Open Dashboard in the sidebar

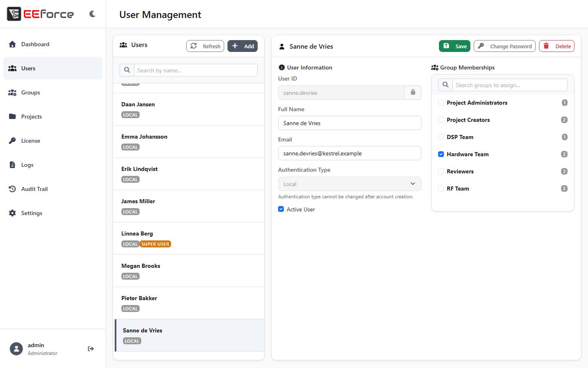pos(53,44)
